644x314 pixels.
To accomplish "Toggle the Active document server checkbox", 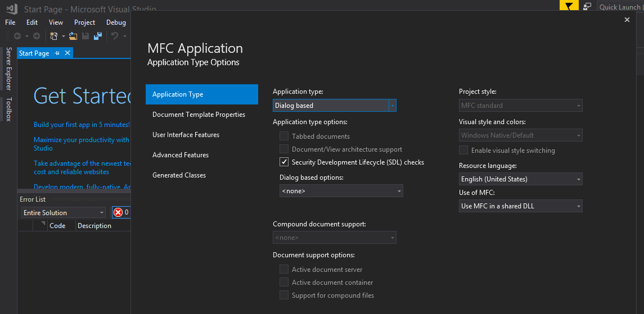I will pos(284,269).
